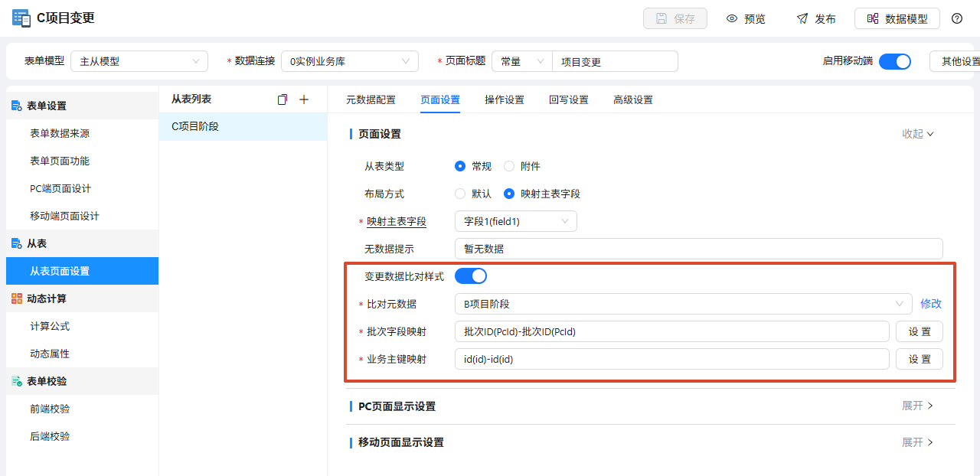Viewport: 980px width, 476px height.
Task: Collapse the 页面设置 section via 收起
Action: [918, 134]
